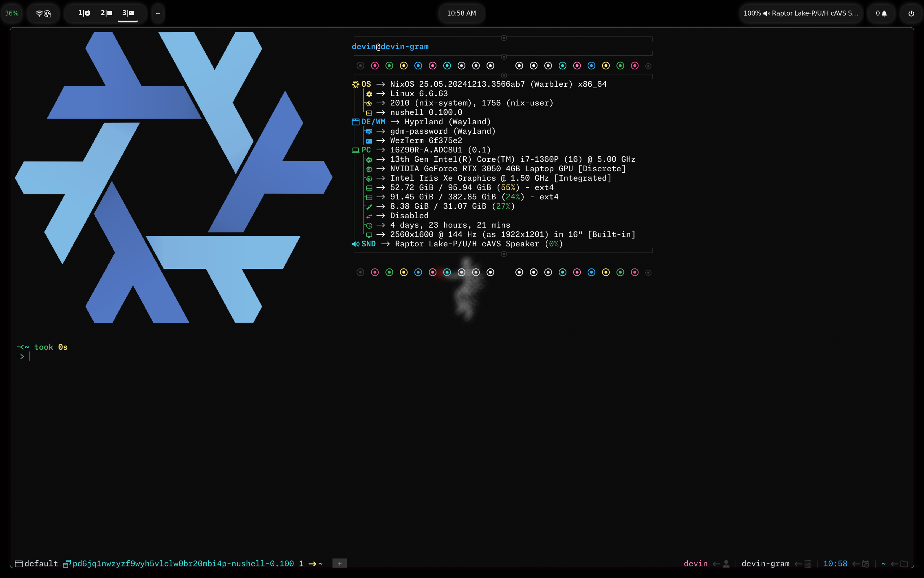Click the 16Z90R-A.ADC8U1 (0.1) text
Image resolution: width=924 pixels, height=578 pixels.
click(440, 150)
